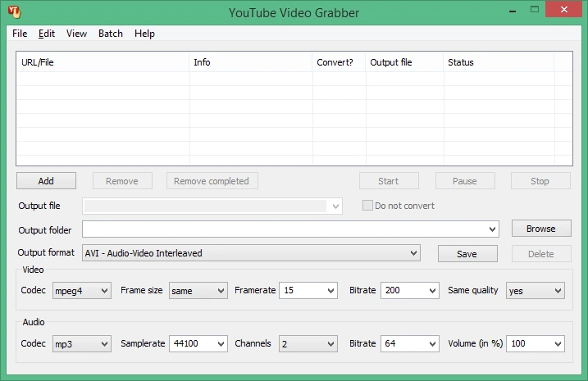Close the YouTube Video Grabber window

point(563,9)
